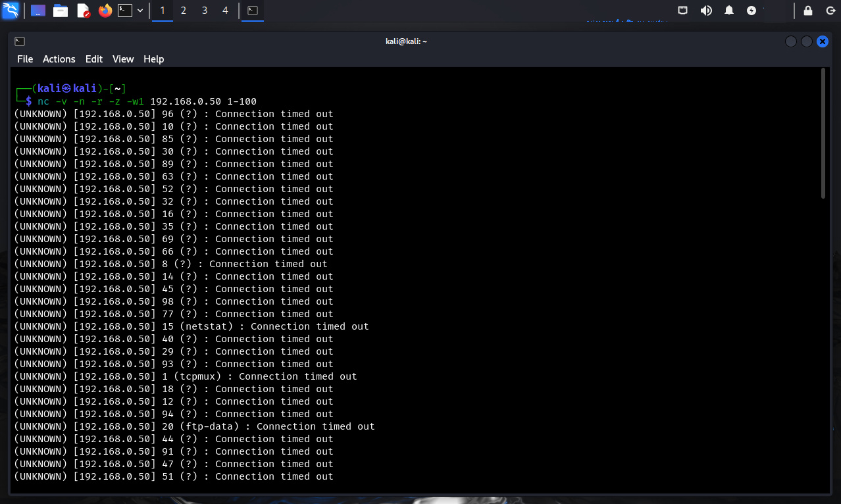
Task: Show notifications via the bell icon
Action: [729, 11]
